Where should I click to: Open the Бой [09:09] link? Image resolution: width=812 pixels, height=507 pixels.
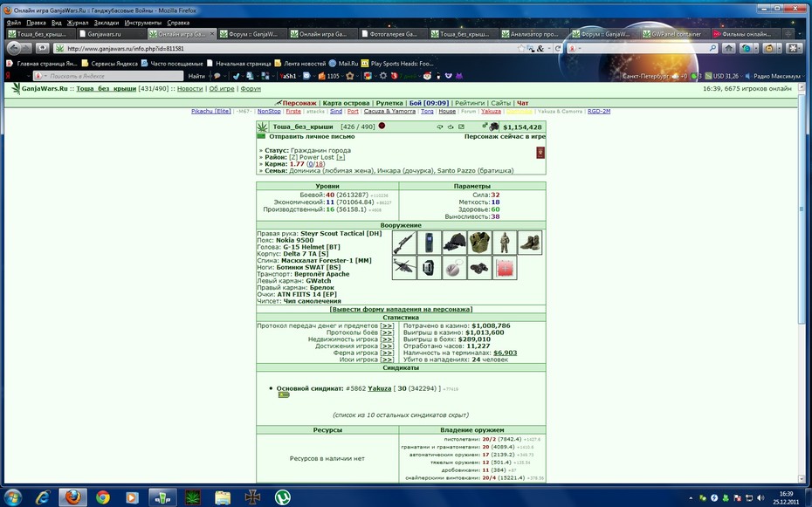429,103
